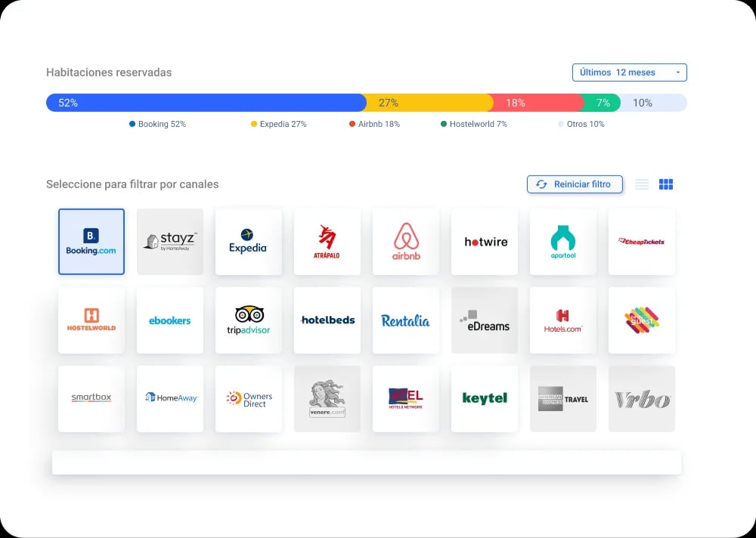Pick the smartbox channel tile
The height and width of the screenshot is (538, 756).
coord(91,399)
